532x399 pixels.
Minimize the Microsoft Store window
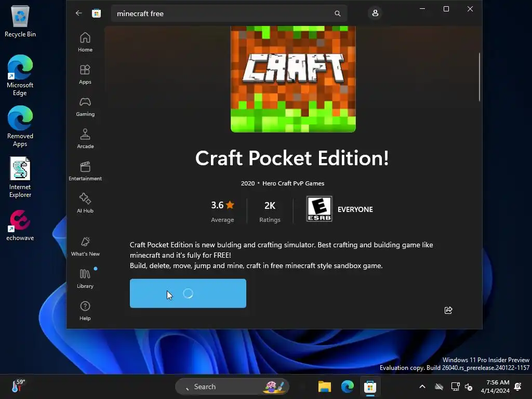coord(422,9)
